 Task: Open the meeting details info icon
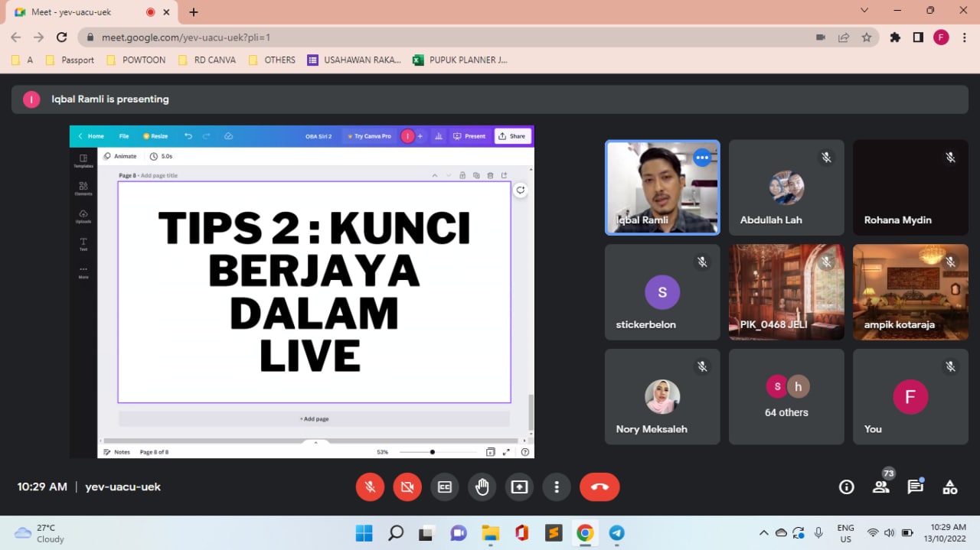(x=846, y=487)
